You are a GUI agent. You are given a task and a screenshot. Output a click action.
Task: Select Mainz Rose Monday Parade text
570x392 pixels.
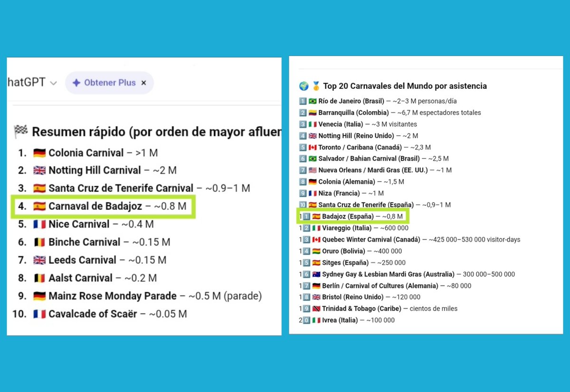(155, 296)
